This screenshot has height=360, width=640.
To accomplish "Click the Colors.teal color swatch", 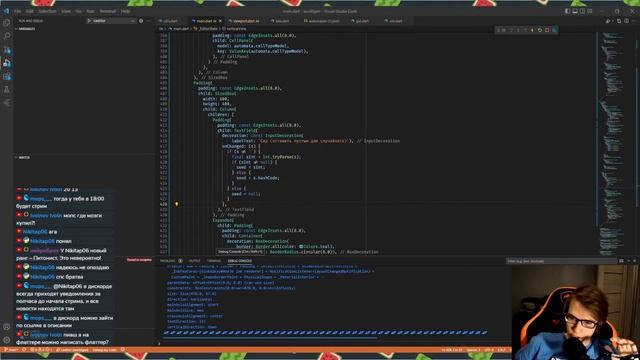I will pos(301,247).
